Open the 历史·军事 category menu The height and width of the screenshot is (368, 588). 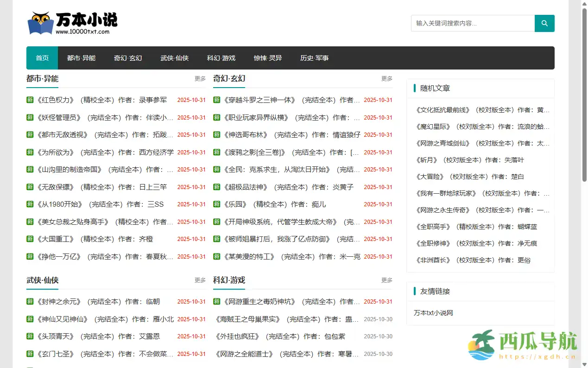[314, 58]
